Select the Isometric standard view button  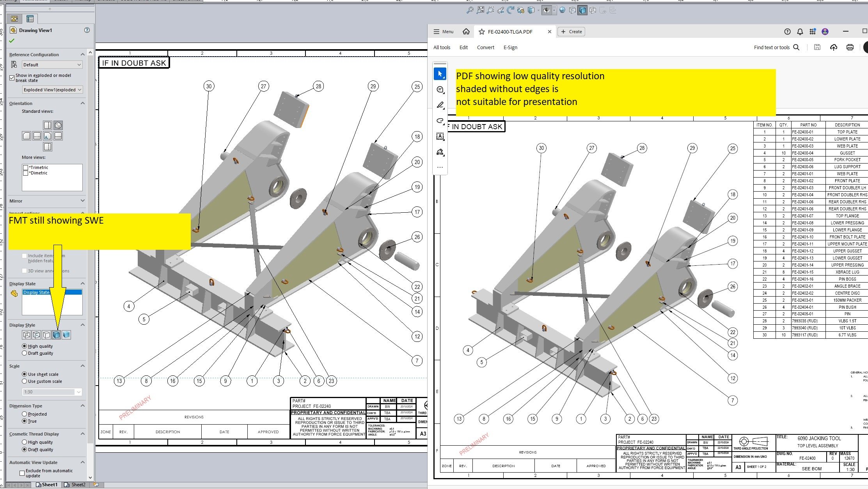point(58,125)
